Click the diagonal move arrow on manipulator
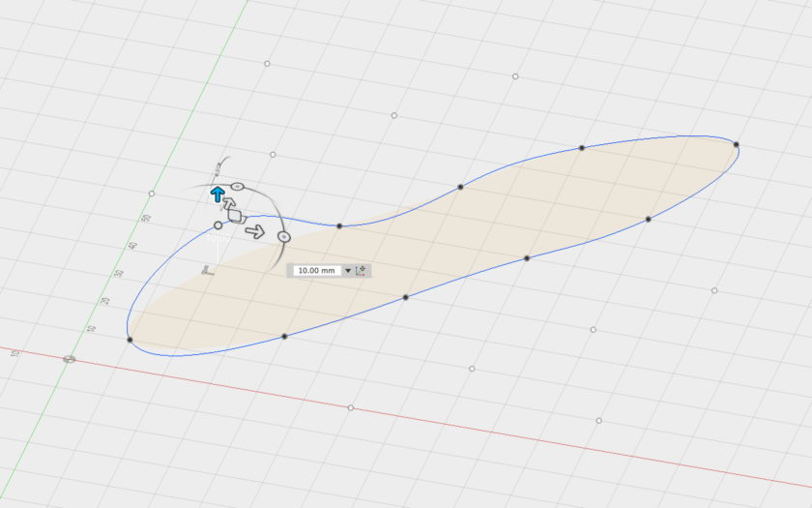The width and height of the screenshot is (812, 508). tap(229, 204)
